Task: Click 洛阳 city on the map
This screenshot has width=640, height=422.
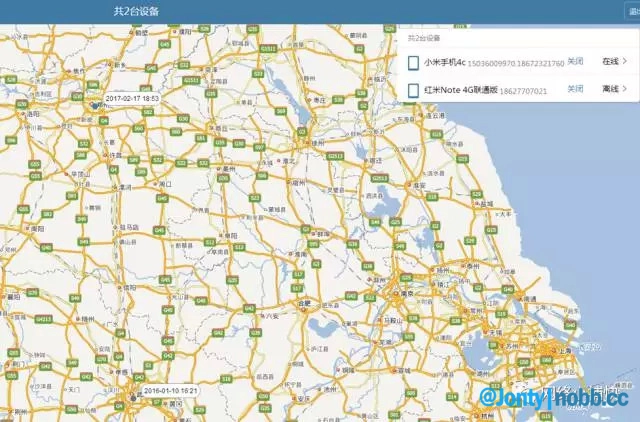Action: pyautogui.click(x=32, y=115)
